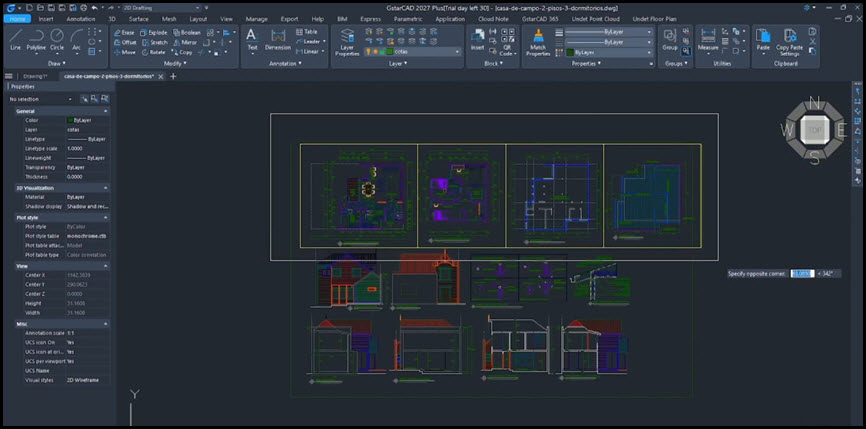Select the Rotate tool
866x429 pixels.
(154, 52)
